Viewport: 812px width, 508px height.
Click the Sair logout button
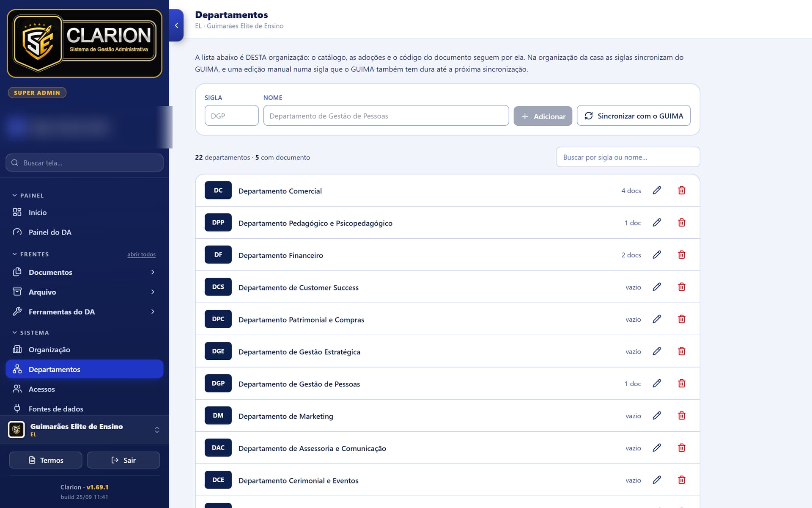123,460
